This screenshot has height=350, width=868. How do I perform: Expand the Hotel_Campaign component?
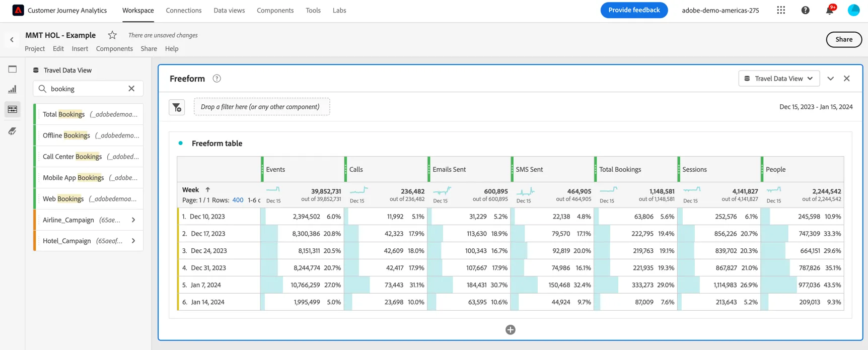133,241
